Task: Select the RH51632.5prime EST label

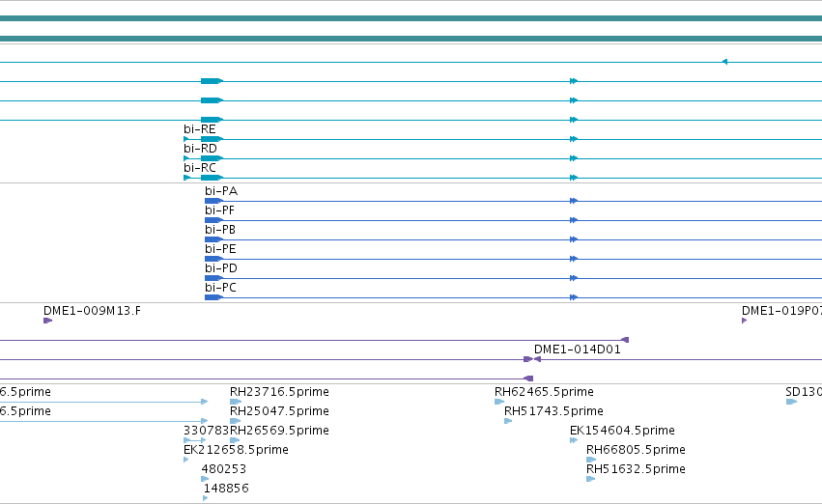Action: pos(636,470)
